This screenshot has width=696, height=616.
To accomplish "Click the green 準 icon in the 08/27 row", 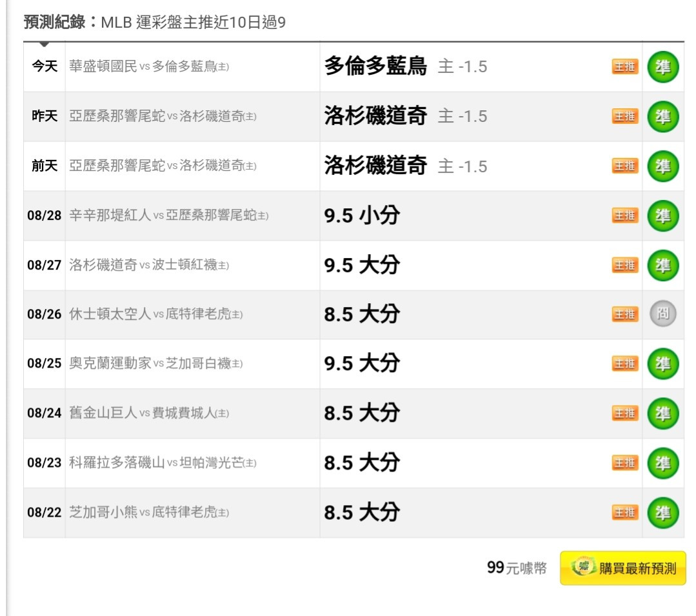I will (x=662, y=266).
